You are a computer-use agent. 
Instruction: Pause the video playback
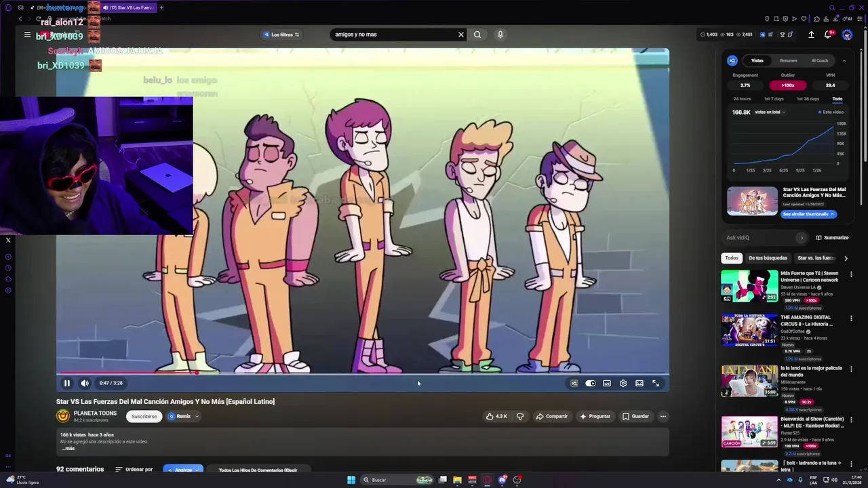[67, 383]
